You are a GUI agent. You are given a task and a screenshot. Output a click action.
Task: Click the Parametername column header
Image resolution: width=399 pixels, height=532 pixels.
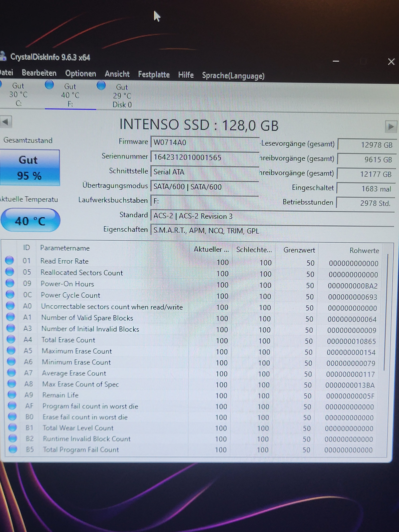(65, 248)
